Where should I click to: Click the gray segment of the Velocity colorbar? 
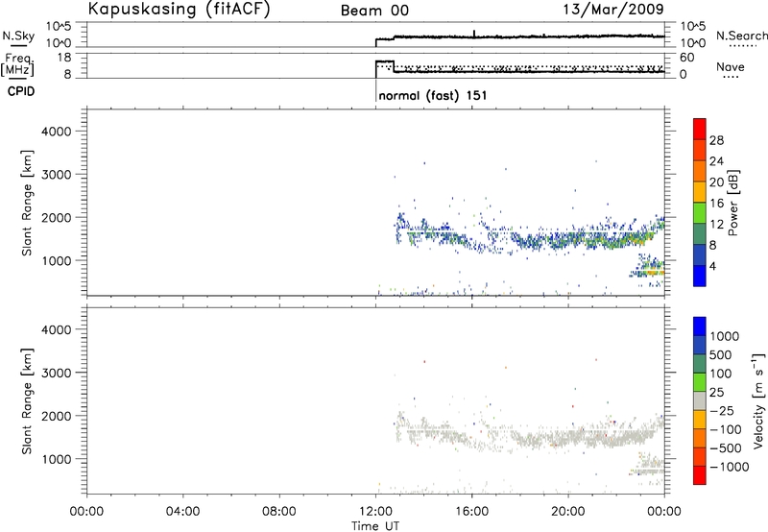(x=700, y=401)
